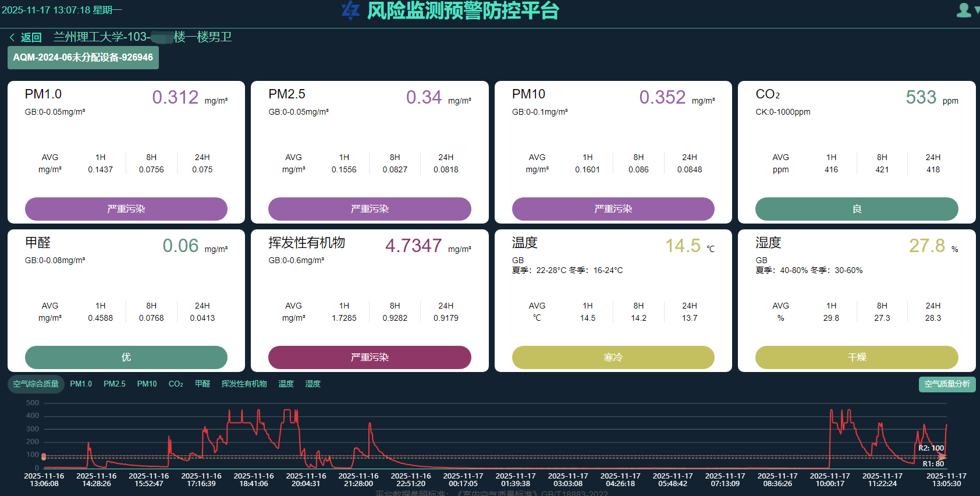The image size is (980, 496).
Task: Open the user profile icon menu
Action: point(963,10)
